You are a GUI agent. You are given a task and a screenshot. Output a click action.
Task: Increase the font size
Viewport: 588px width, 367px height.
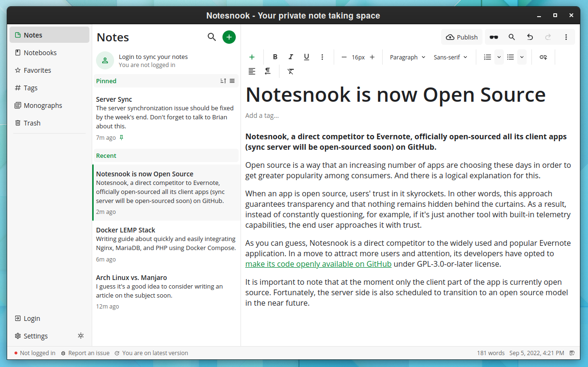(x=372, y=57)
